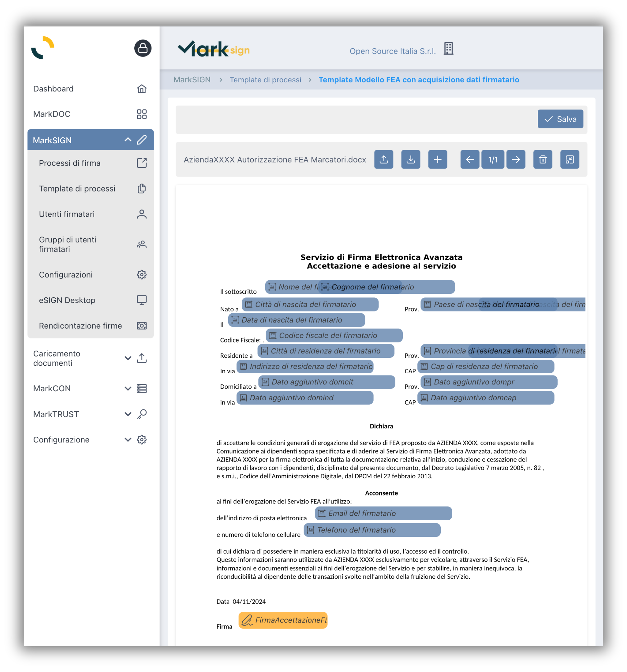The height and width of the screenshot is (672, 627).
Task: Open Dashboard home icon
Action: (x=142, y=89)
